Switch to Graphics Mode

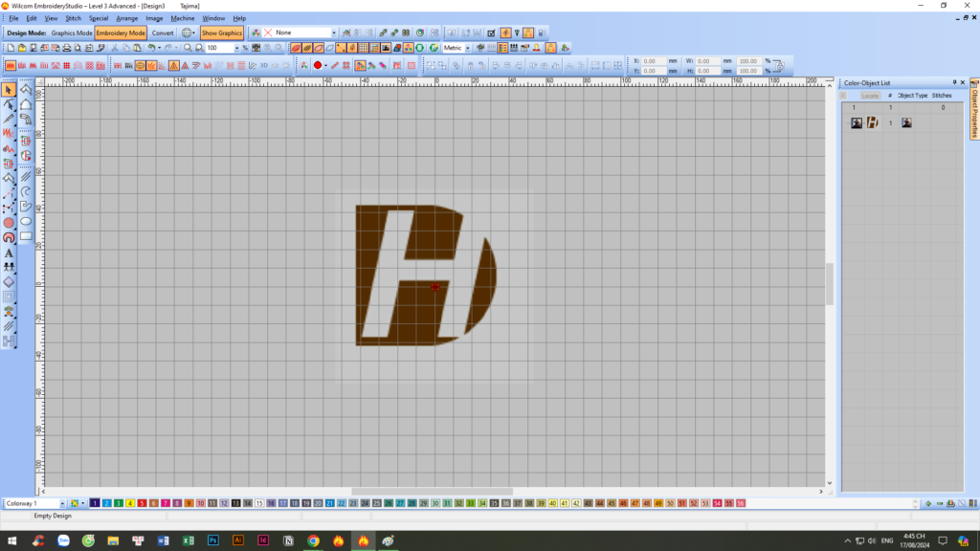(x=72, y=33)
